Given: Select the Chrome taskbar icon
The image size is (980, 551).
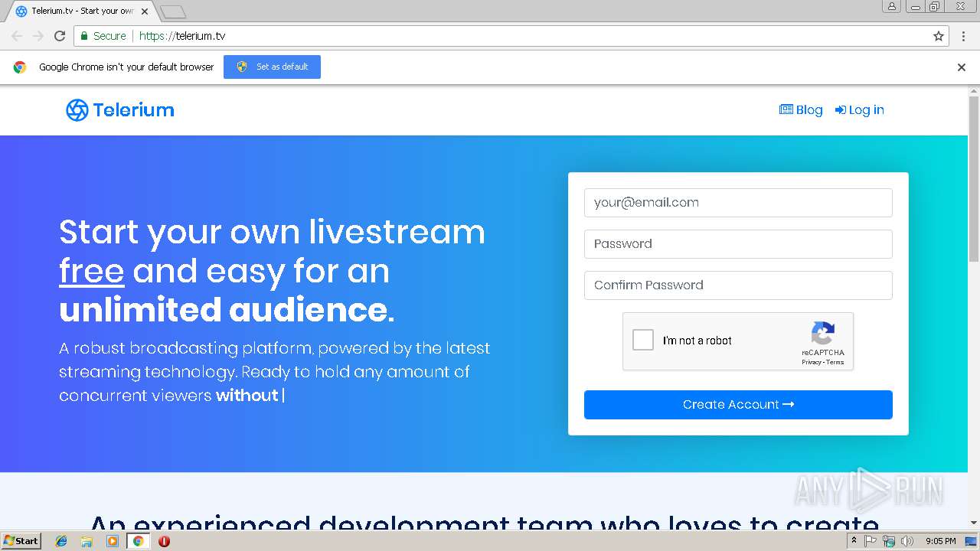Looking at the screenshot, I should coord(139,541).
